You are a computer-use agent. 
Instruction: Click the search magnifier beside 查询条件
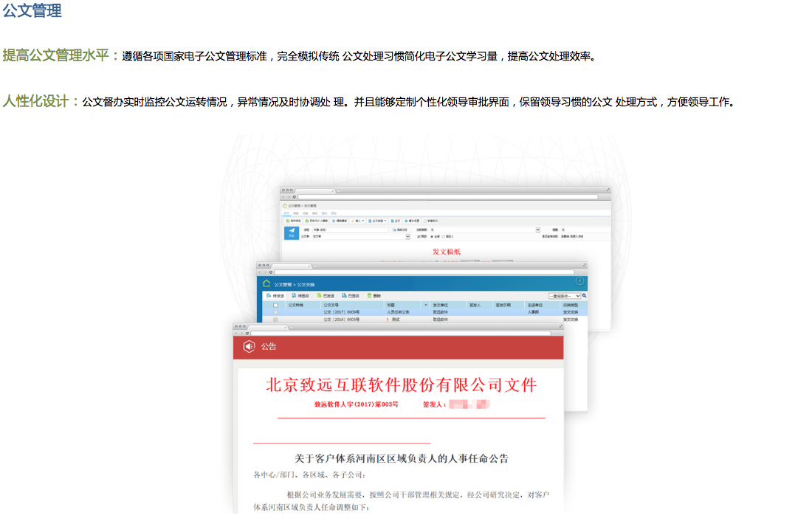click(584, 296)
